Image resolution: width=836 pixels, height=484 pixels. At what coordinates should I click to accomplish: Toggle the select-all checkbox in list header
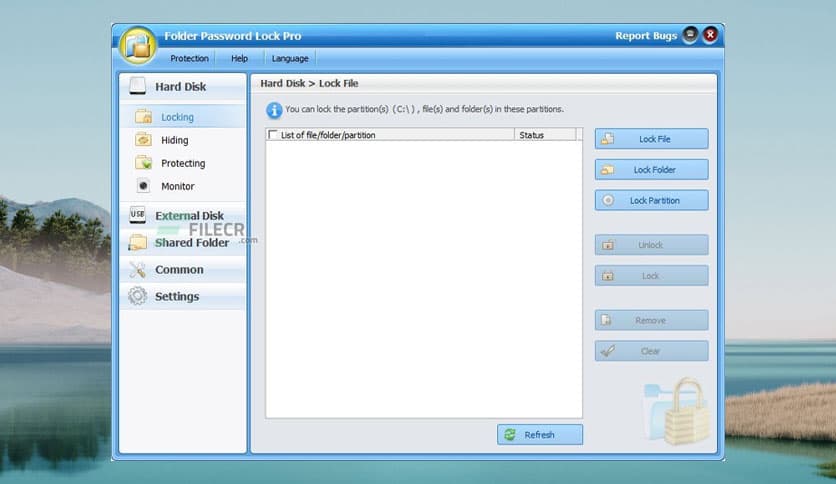[273, 134]
